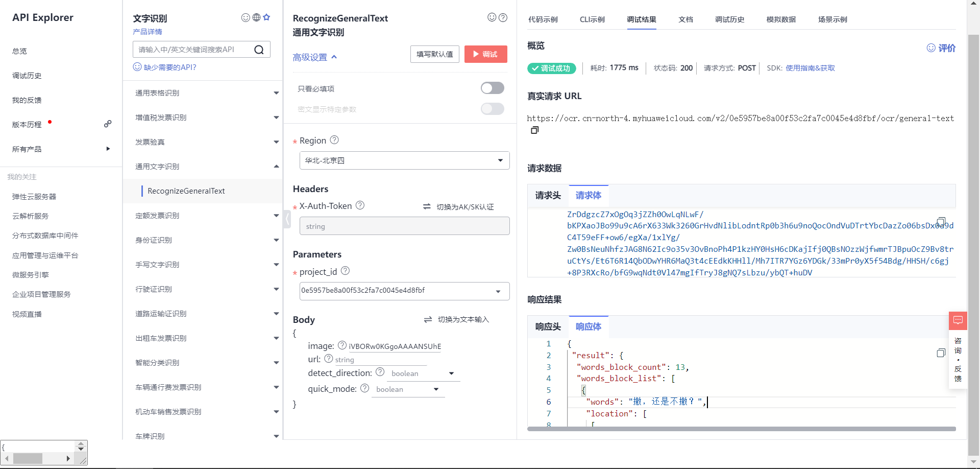Click the globe icon beside 文字识别

pyautogui.click(x=256, y=17)
